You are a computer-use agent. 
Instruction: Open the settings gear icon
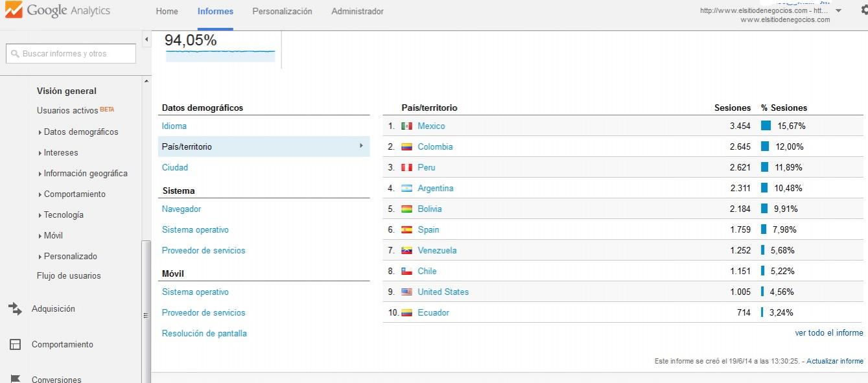pyautogui.click(x=863, y=11)
